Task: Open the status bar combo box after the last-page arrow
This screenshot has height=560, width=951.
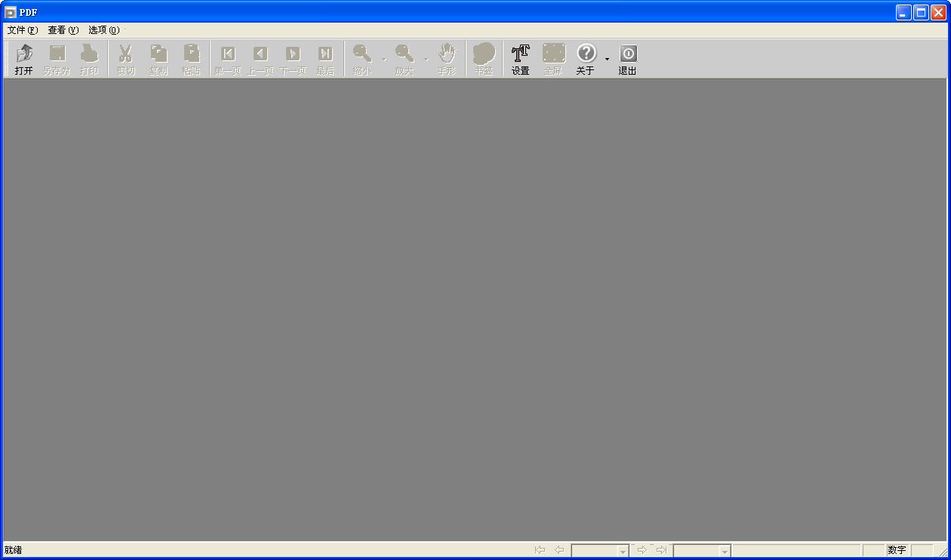Action: (702, 551)
